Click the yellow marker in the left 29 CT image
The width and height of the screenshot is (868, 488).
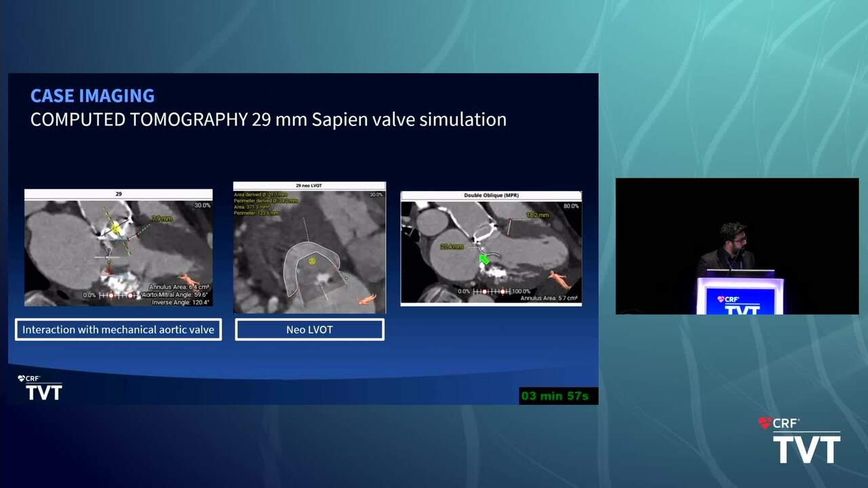coord(116,228)
